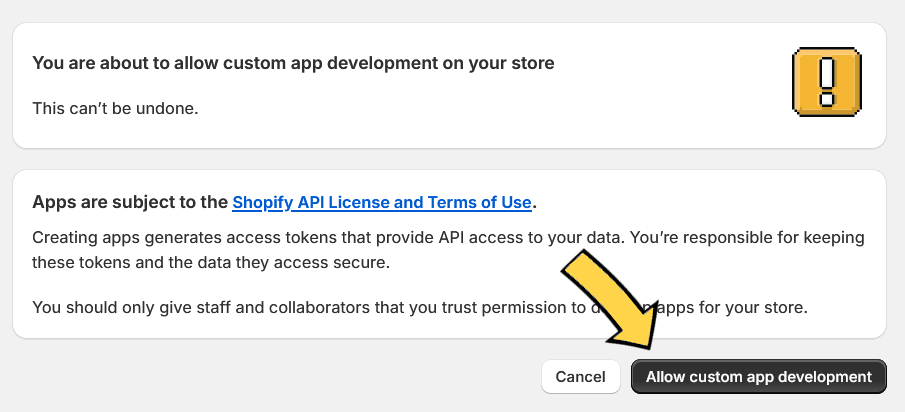The image size is (905, 412).
Task: Click the word "undone." in the warning card
Action: pyautogui.click(x=167, y=108)
